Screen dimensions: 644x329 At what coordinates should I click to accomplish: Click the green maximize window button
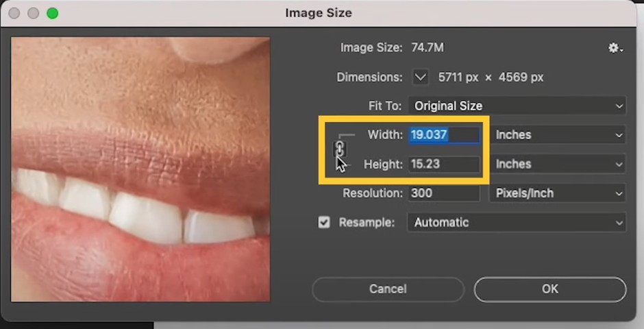pyautogui.click(x=52, y=13)
